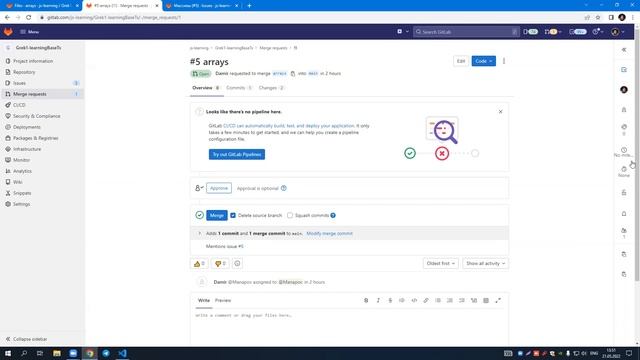Click the Packages & Registries sidebar icon

[8, 138]
